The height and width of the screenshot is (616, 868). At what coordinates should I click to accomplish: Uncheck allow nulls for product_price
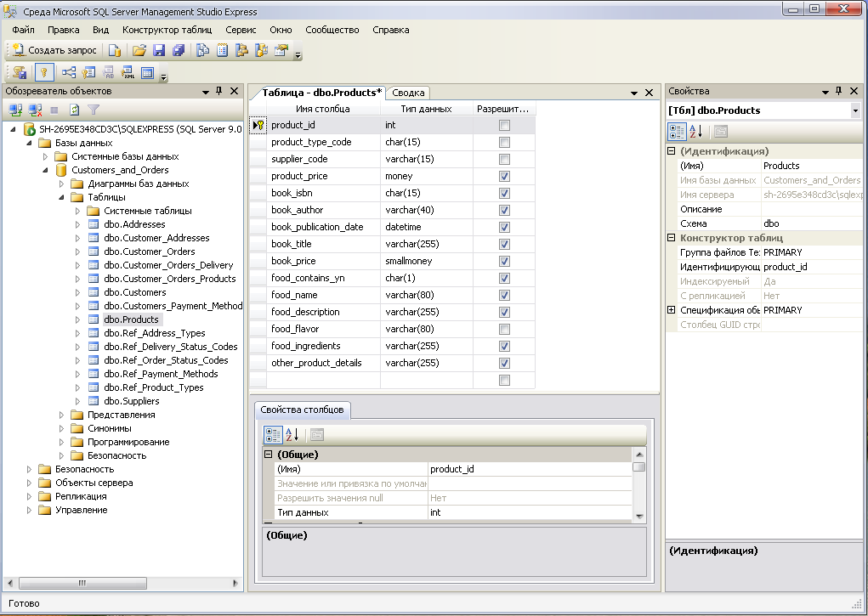[x=504, y=176]
